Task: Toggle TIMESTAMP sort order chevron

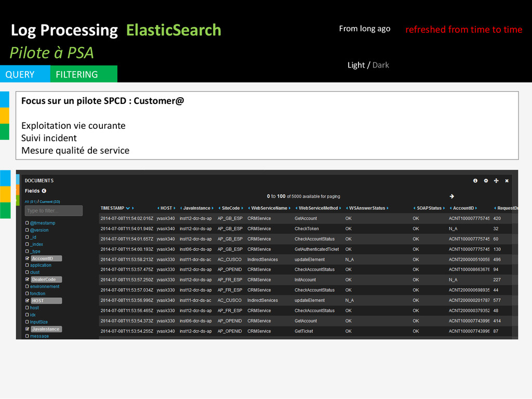Action: click(128, 208)
